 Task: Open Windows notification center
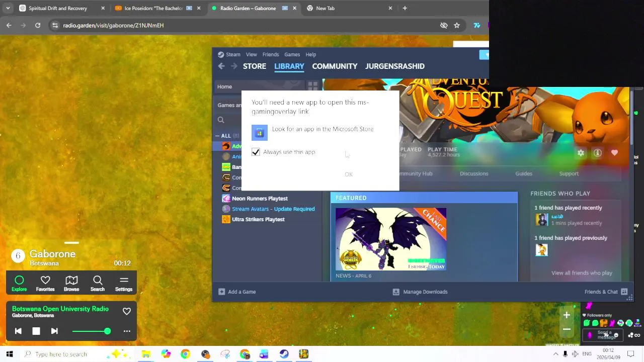click(630, 354)
